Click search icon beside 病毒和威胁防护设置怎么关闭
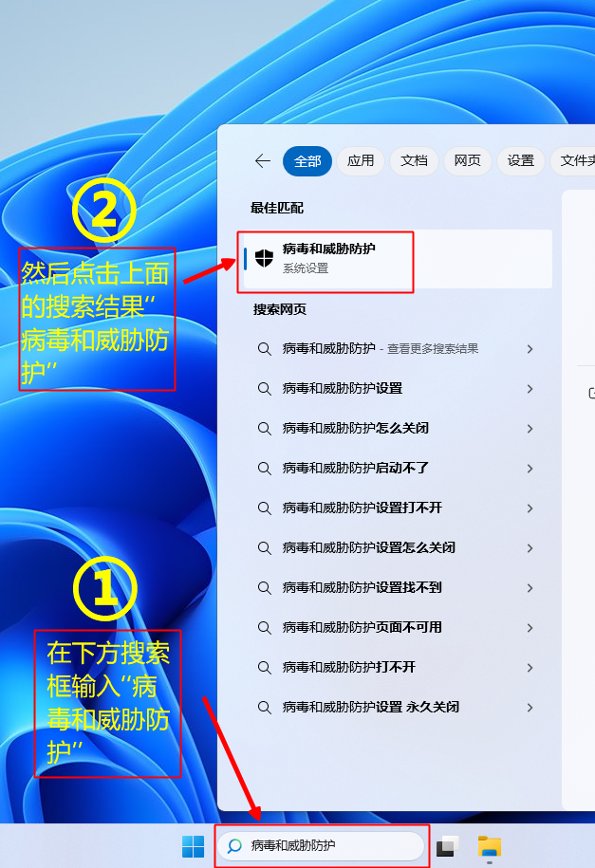This screenshot has height=868, width=595. [264, 548]
